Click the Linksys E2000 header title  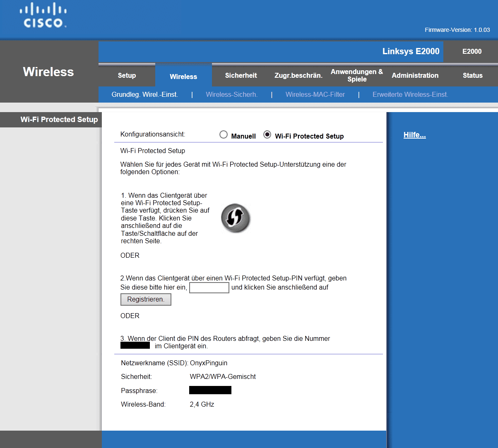[411, 51]
